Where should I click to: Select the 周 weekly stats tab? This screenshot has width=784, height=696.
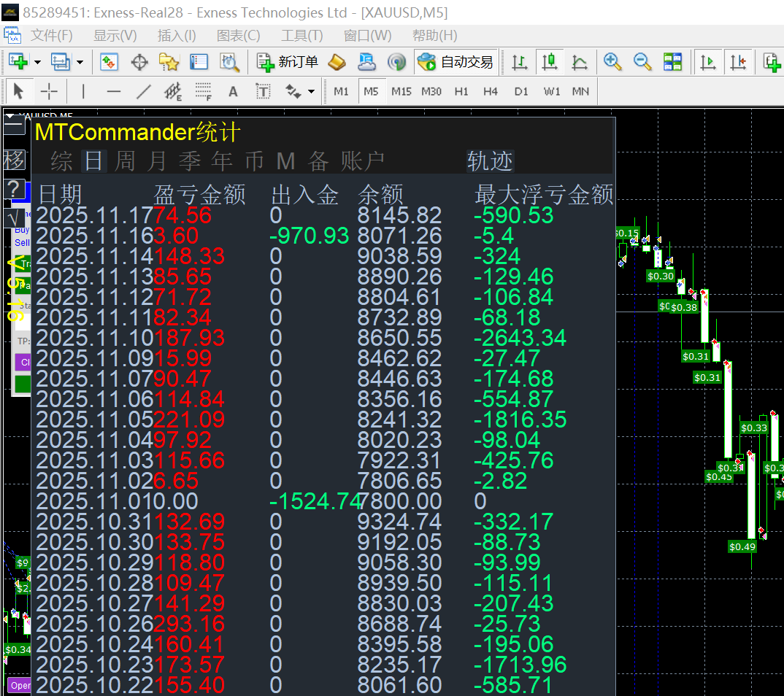coord(125,161)
